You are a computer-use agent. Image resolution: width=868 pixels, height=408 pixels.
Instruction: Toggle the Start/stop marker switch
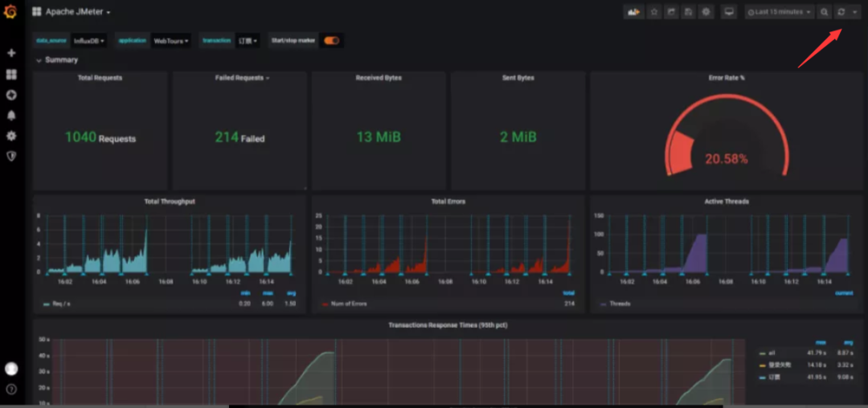point(332,40)
